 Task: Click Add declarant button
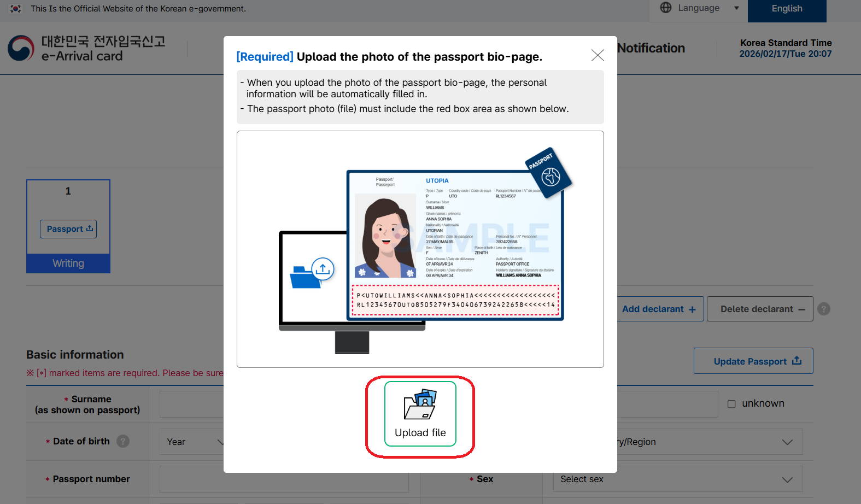[x=660, y=309]
